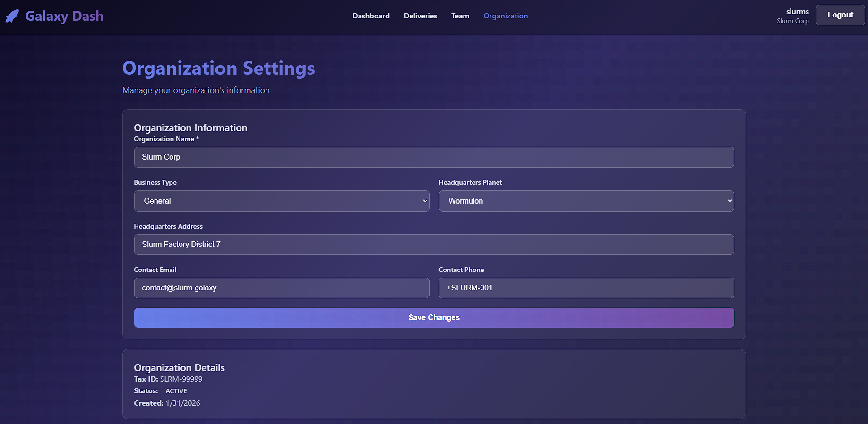Select the Organization nav item
Screen dimensions: 868x424
(505, 16)
